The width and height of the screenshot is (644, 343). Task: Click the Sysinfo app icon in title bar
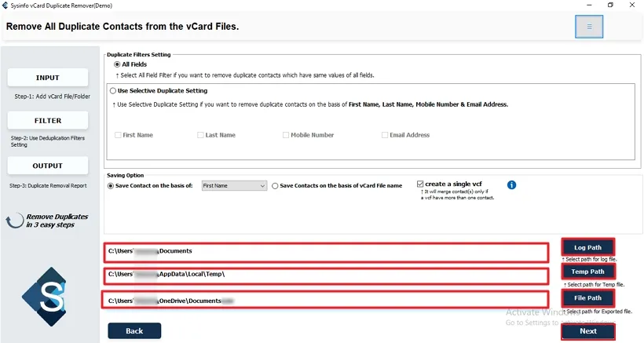tap(5, 5)
